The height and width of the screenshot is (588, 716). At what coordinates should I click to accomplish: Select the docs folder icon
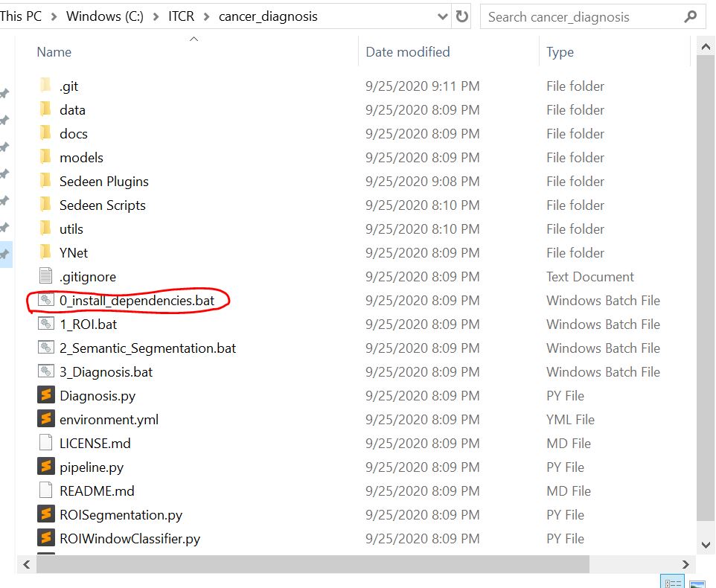coord(45,132)
